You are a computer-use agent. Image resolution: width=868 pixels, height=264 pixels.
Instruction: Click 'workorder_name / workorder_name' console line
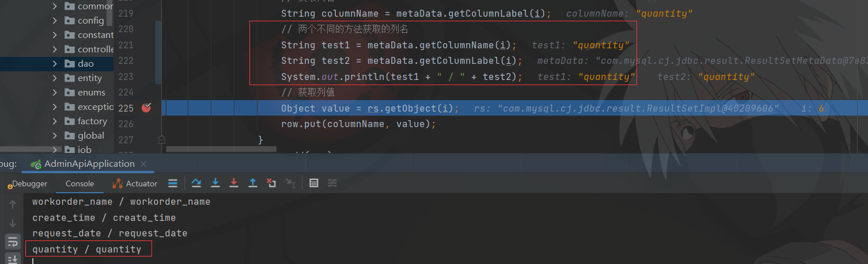(x=121, y=202)
